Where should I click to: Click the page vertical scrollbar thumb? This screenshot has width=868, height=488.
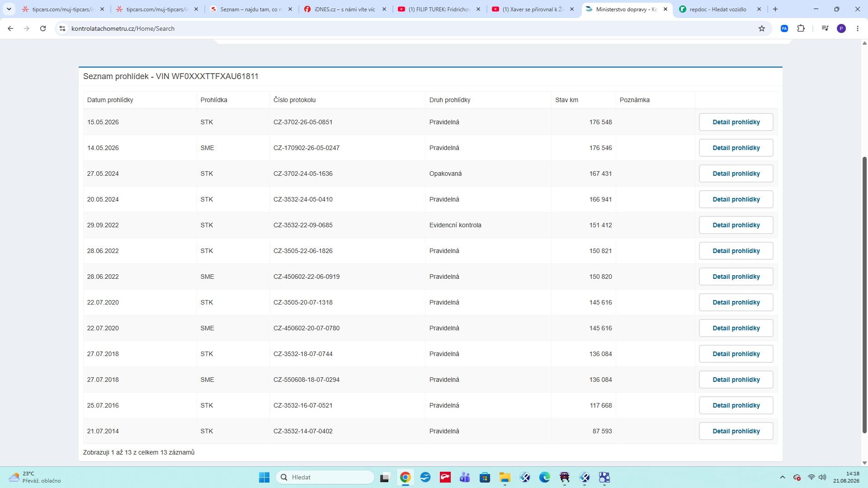pos(864,295)
